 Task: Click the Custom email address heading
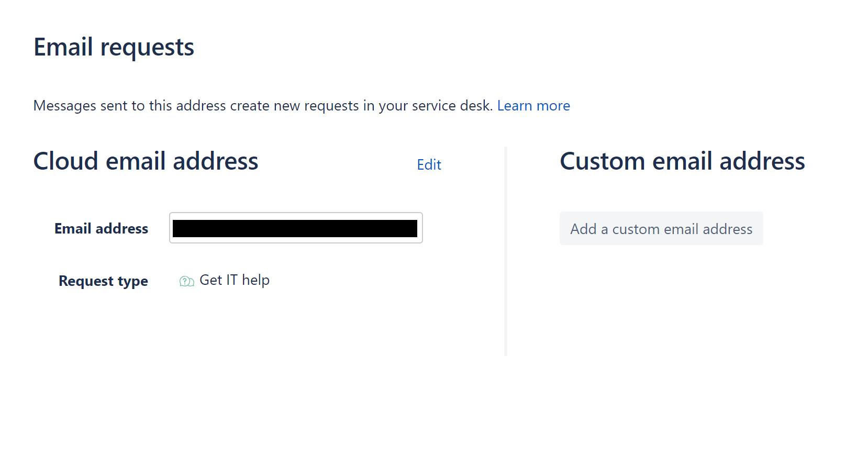pos(682,161)
